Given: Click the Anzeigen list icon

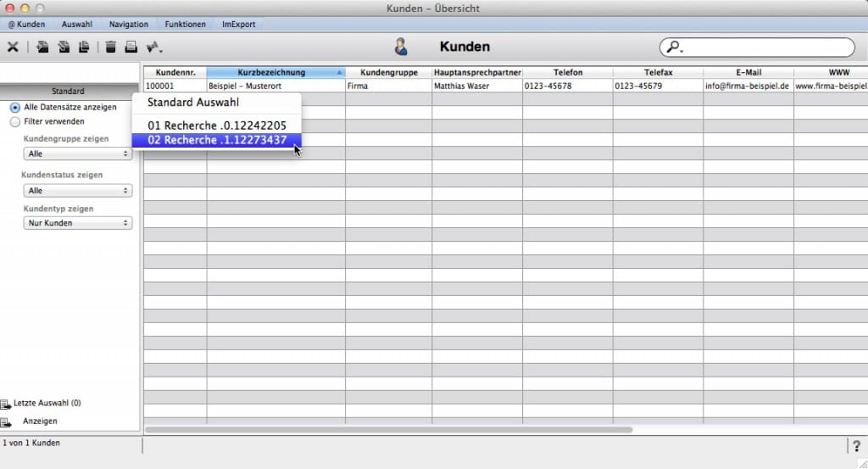Looking at the screenshot, I should tap(6, 422).
